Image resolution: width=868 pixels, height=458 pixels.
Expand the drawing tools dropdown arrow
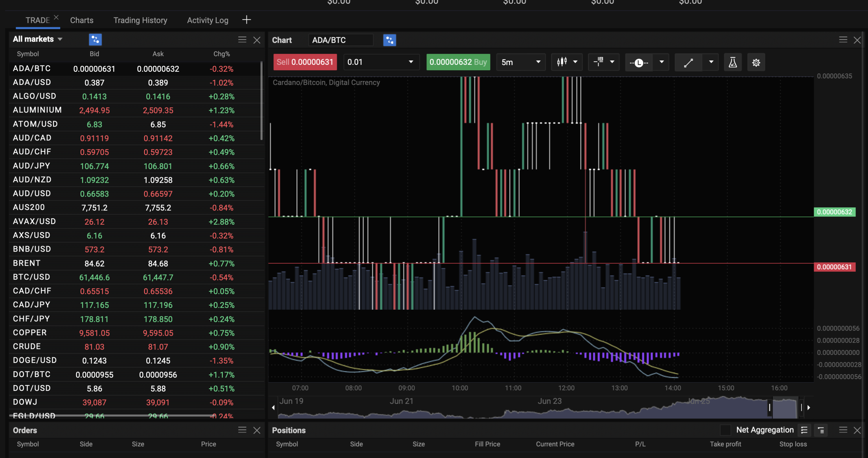(x=711, y=62)
